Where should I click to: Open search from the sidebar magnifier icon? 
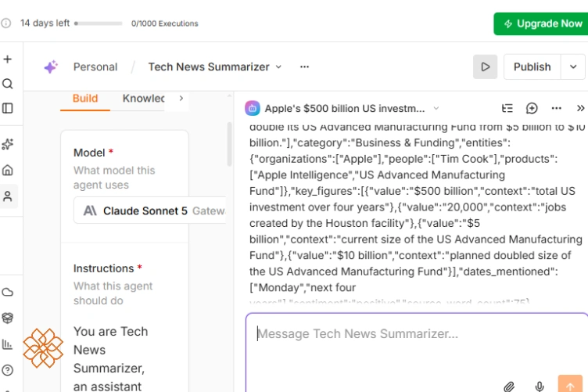pos(8,84)
